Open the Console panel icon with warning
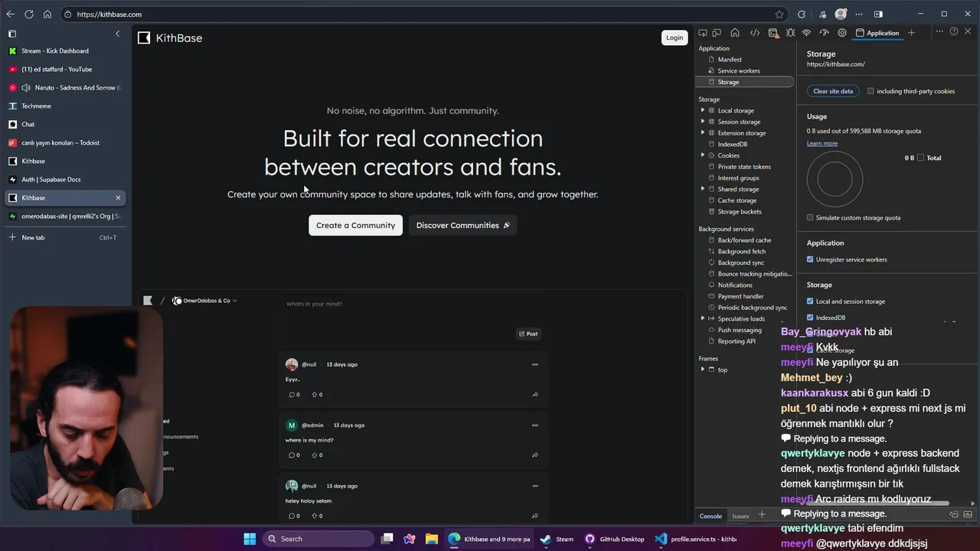 tap(773, 33)
